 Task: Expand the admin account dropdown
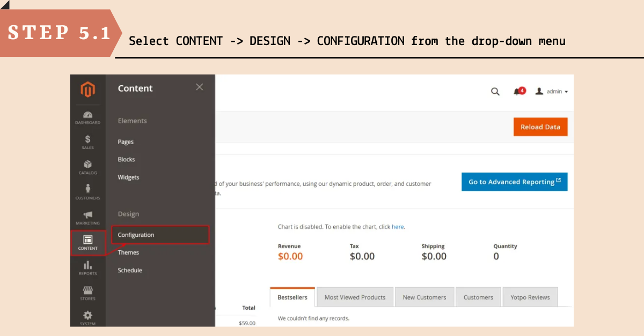[x=552, y=92]
